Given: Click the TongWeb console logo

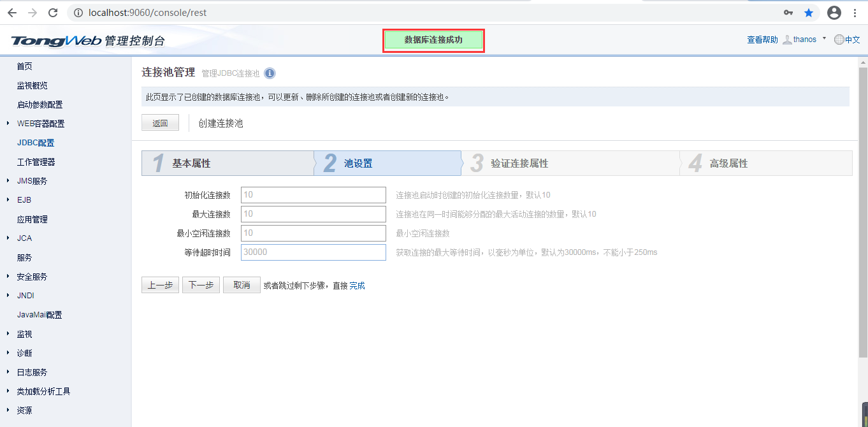Looking at the screenshot, I should [88, 41].
